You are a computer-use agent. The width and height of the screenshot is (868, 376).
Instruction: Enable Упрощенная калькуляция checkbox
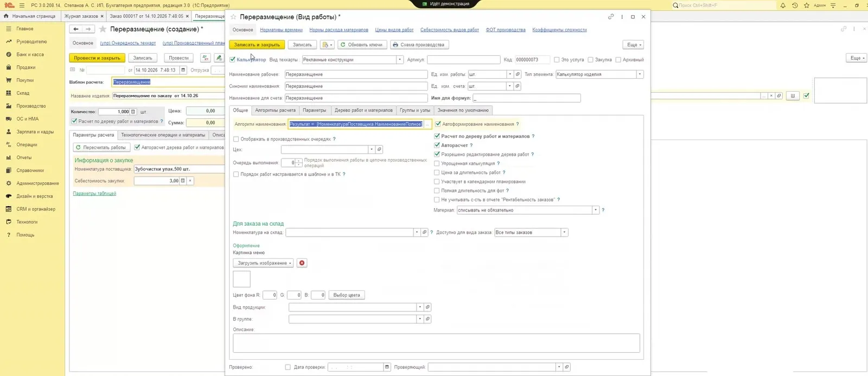pyautogui.click(x=437, y=163)
